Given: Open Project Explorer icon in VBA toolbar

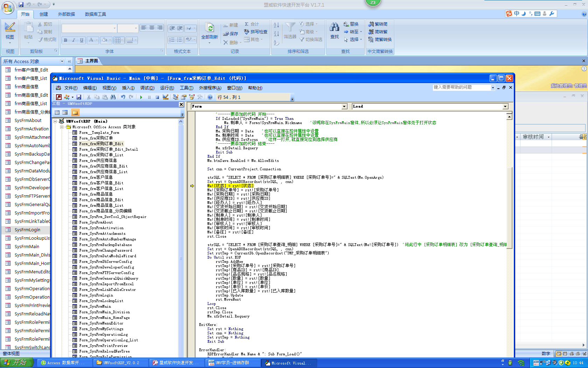Looking at the screenshot, I should click(176, 97).
